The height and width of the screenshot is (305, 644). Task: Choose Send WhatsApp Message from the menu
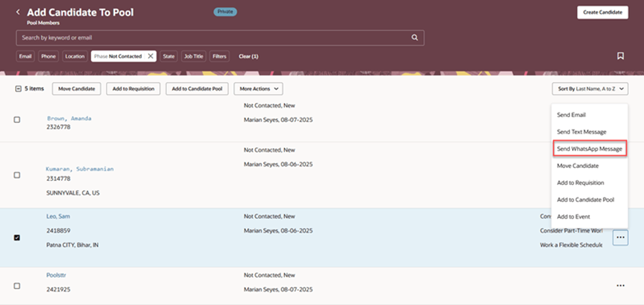pyautogui.click(x=589, y=149)
